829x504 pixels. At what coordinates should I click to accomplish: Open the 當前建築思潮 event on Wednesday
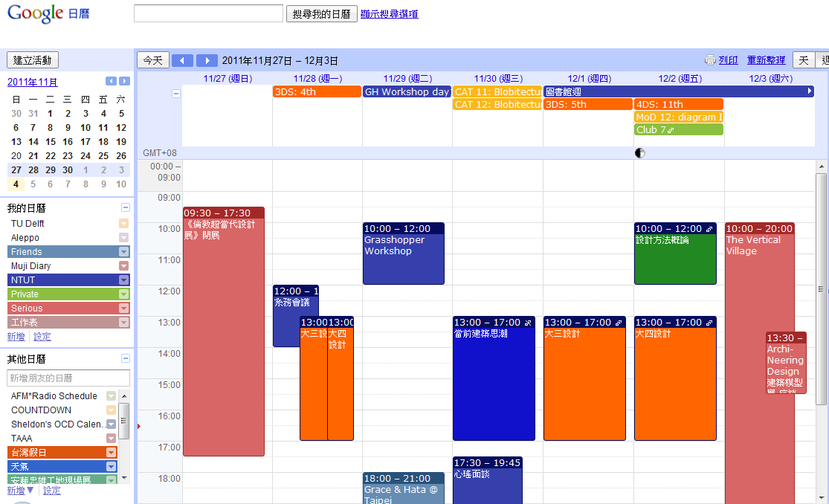494,378
